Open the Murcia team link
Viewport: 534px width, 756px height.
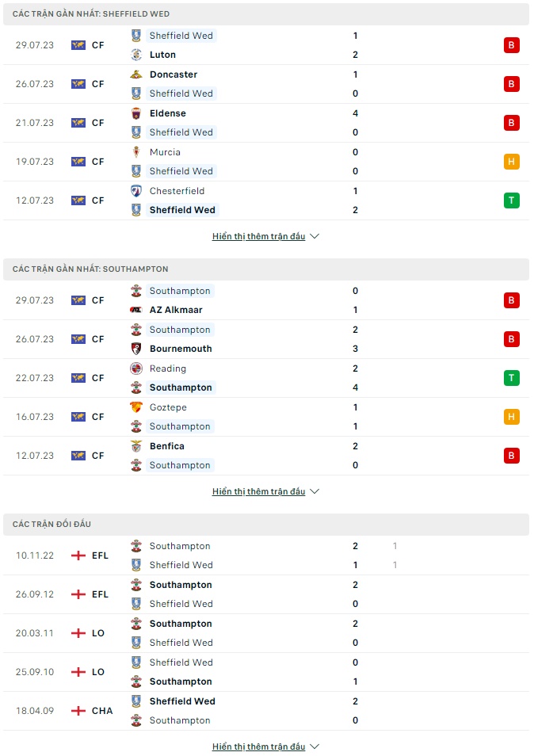(165, 152)
